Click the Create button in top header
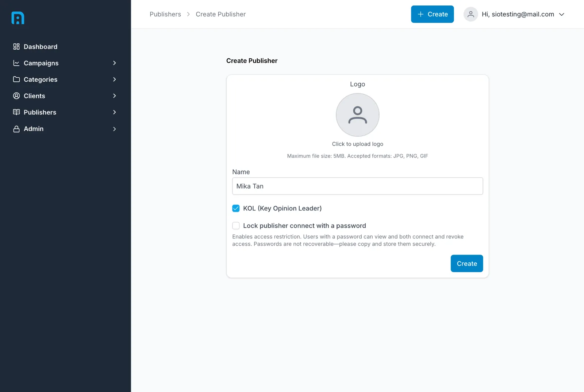Image resolution: width=584 pixels, height=392 pixels. point(433,14)
